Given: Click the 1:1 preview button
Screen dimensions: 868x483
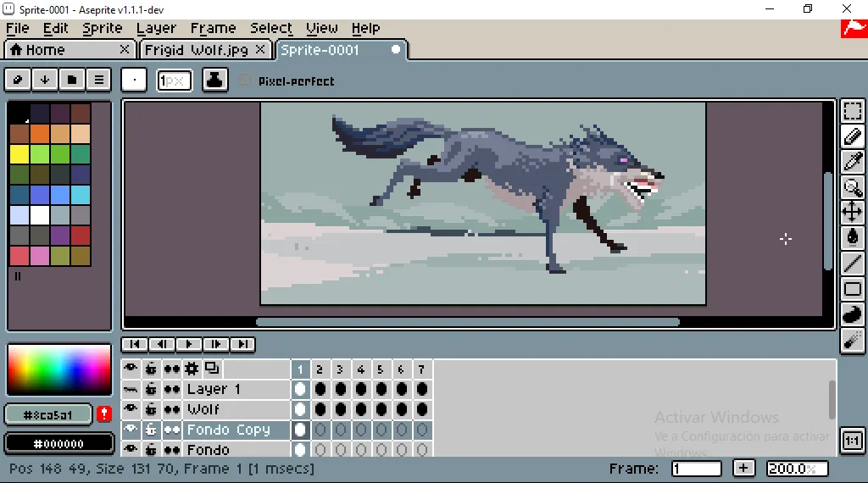Looking at the screenshot, I should [853, 441].
